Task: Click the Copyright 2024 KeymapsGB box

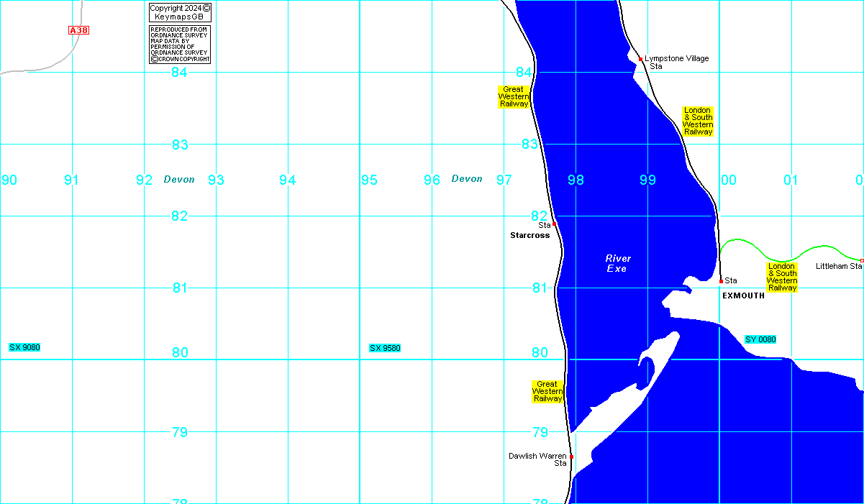Action: tap(180, 12)
